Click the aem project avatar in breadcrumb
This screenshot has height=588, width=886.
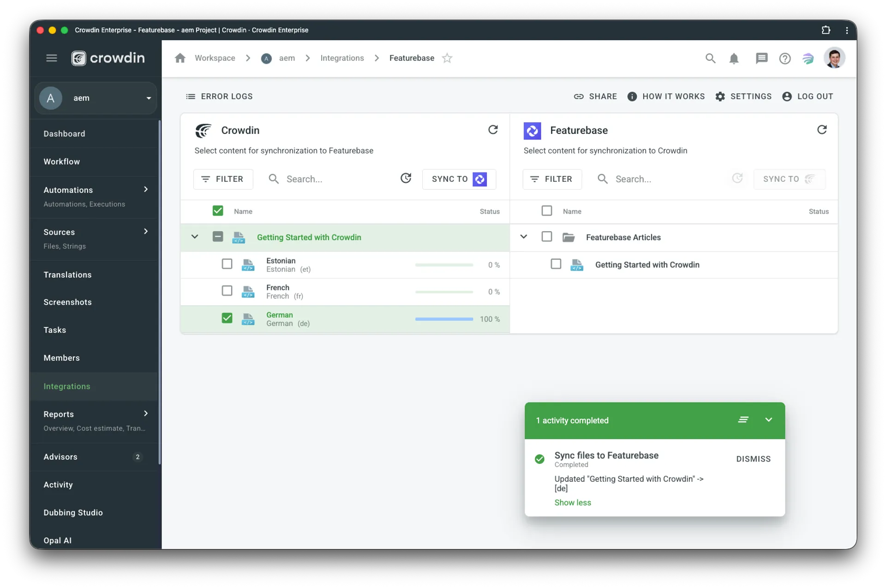[266, 58]
